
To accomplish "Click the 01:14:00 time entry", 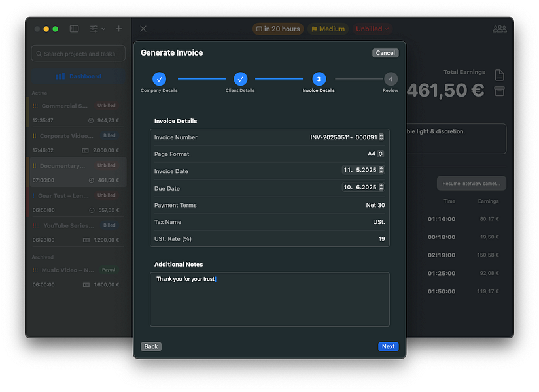I will (x=442, y=219).
